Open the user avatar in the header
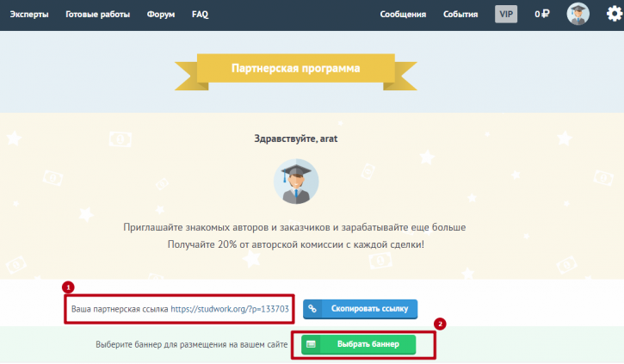The image size is (624, 364). tap(578, 14)
